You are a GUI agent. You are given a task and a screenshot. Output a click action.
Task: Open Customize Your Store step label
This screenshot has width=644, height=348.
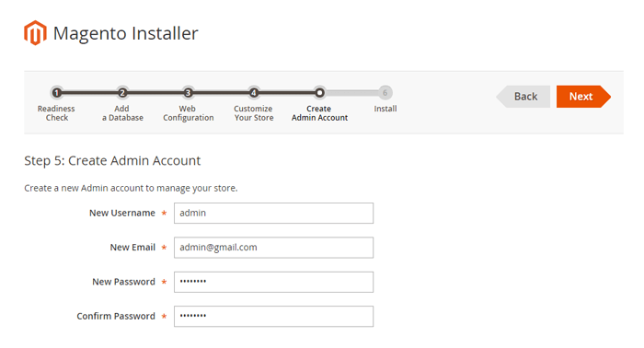tap(254, 113)
